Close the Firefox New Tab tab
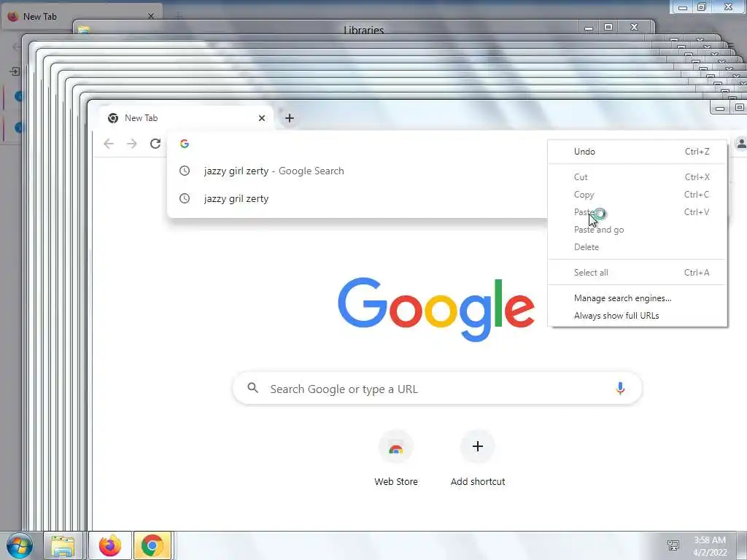 coord(150,16)
